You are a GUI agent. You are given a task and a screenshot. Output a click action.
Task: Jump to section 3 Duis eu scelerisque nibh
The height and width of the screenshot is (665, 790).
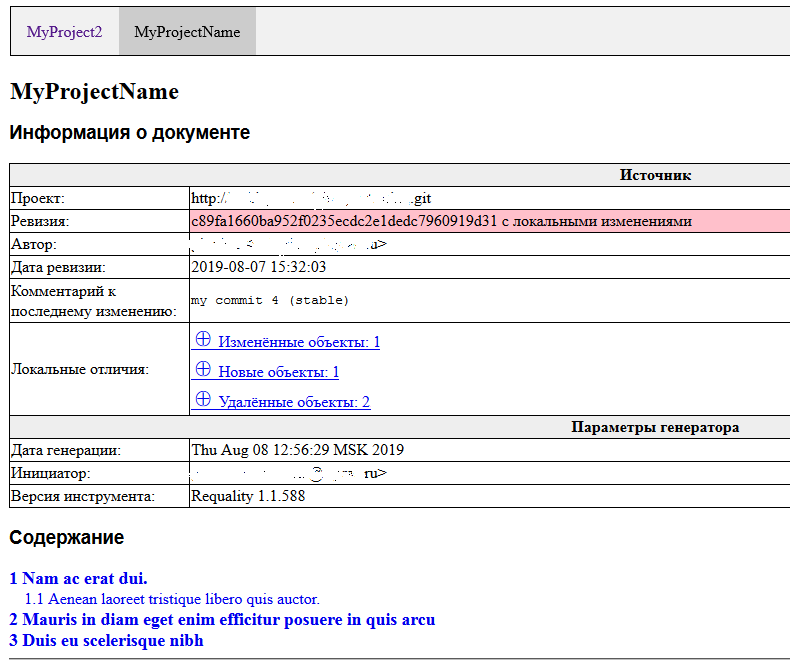click(x=106, y=640)
